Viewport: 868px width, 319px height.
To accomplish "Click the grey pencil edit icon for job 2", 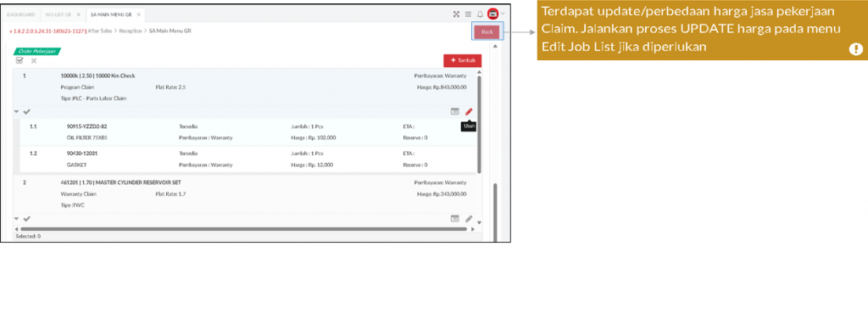I will coord(469,219).
